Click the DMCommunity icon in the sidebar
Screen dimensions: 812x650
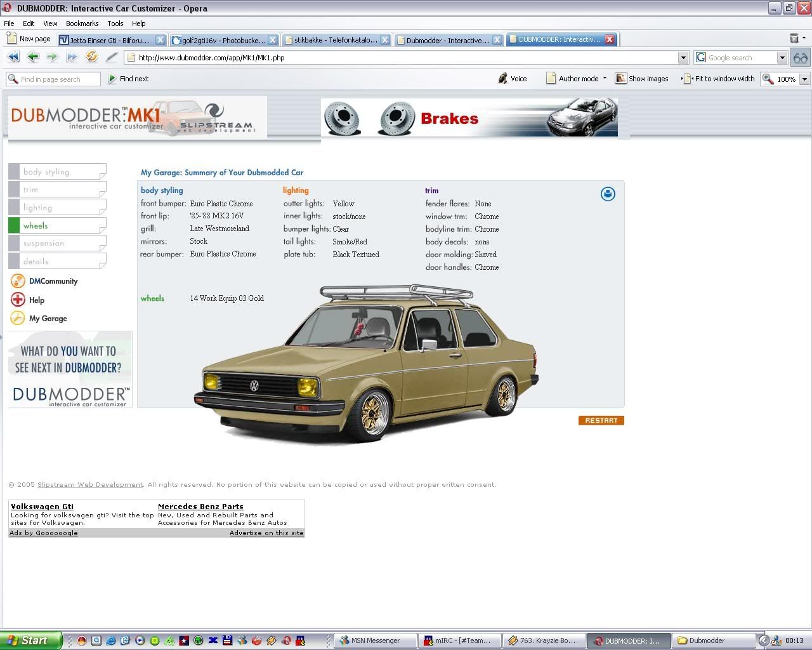(x=18, y=281)
